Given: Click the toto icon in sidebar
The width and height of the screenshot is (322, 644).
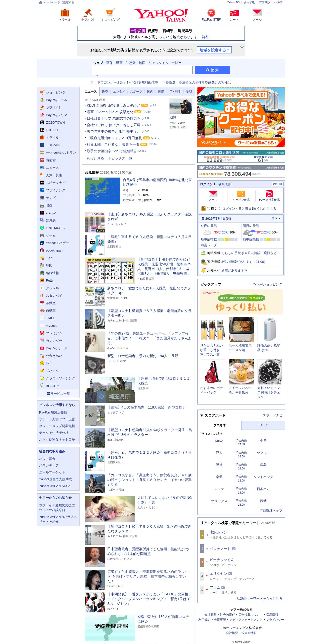Looking at the screenshot, I should pos(42,363).
